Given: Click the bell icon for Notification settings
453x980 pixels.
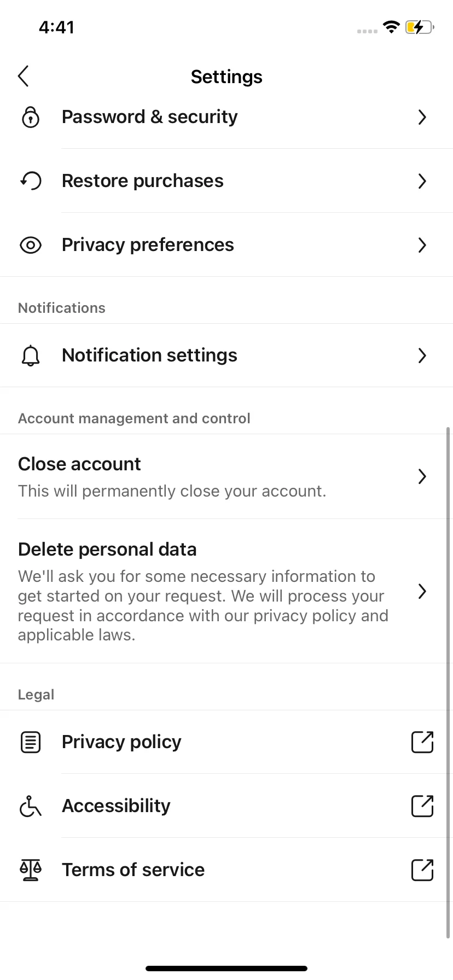Looking at the screenshot, I should (x=31, y=355).
